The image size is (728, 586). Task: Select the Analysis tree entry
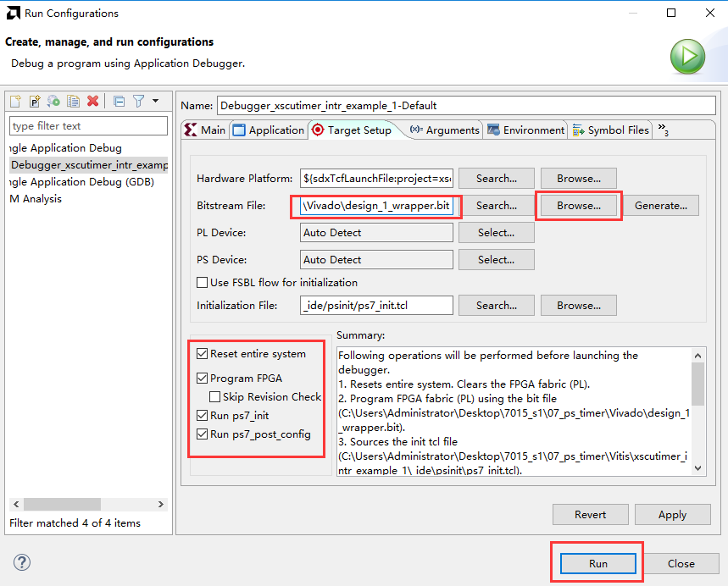[x=36, y=199]
